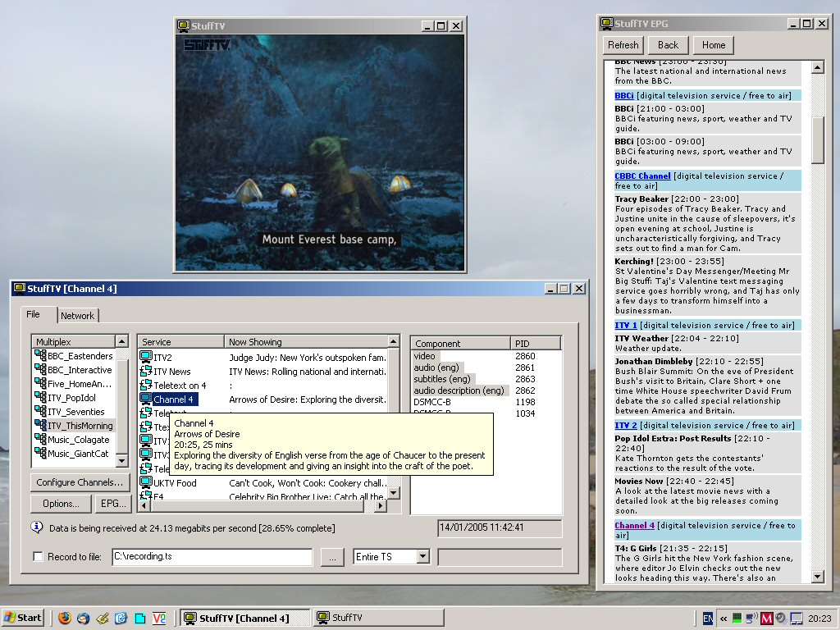This screenshot has width=840, height=630.
Task: Click the scroll-right arrow of the Service list
Action: click(381, 505)
